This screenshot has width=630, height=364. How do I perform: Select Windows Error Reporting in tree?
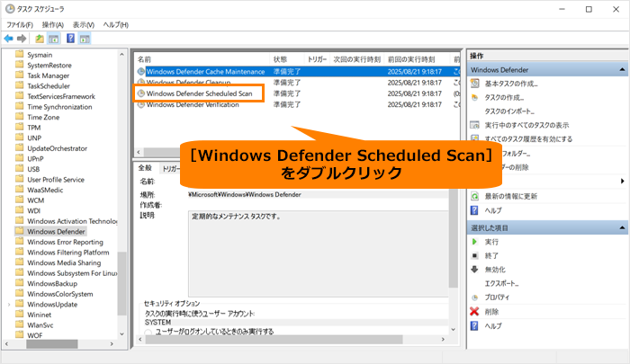coord(65,242)
